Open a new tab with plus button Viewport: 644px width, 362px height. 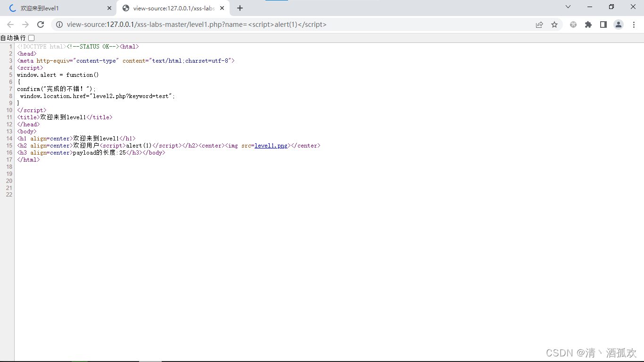pyautogui.click(x=240, y=8)
